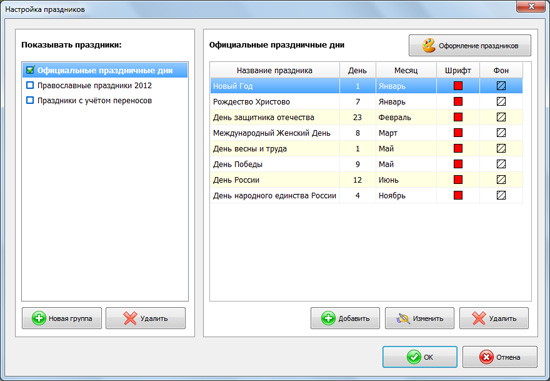Set background swatch for День Победы
Screen dimensions: 550x381
(x=501, y=164)
